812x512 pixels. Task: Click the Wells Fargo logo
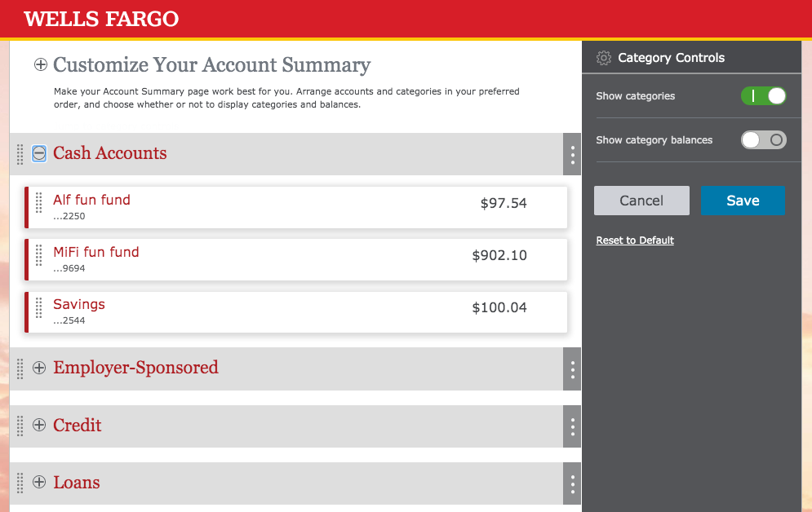click(x=101, y=19)
